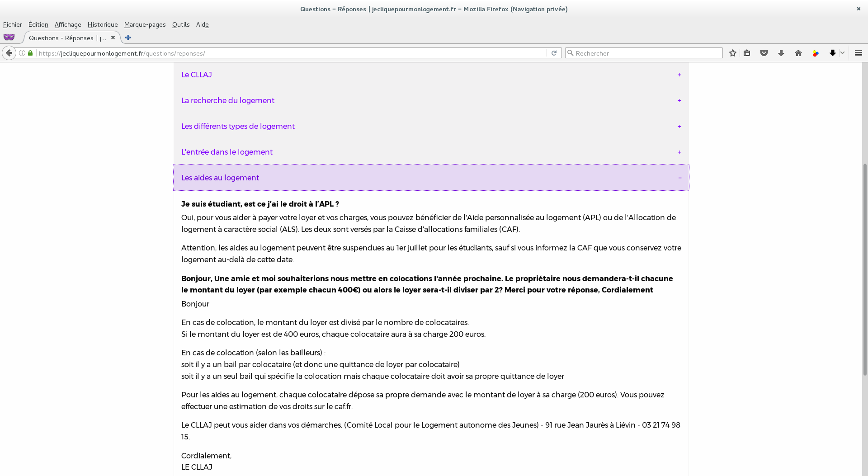Click the site information icon in address bar

click(x=22, y=53)
